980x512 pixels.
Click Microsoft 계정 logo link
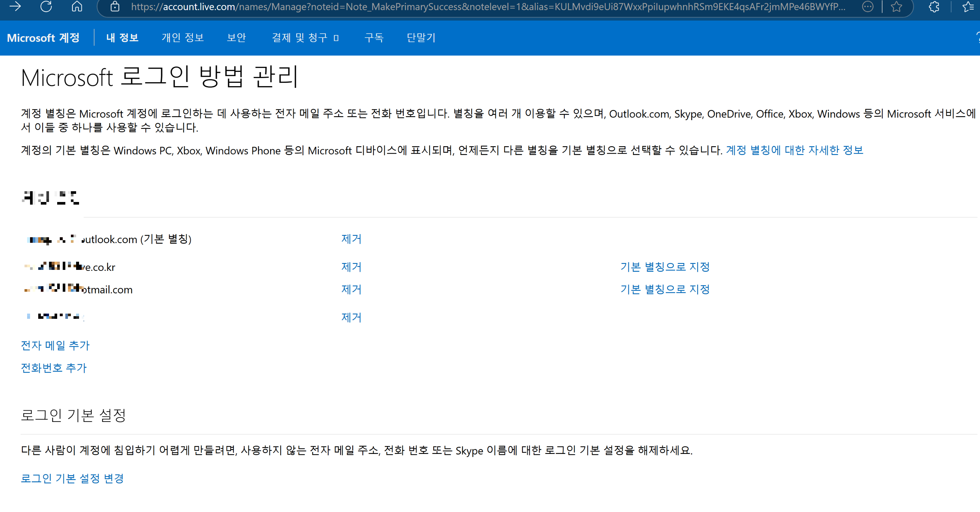point(43,38)
